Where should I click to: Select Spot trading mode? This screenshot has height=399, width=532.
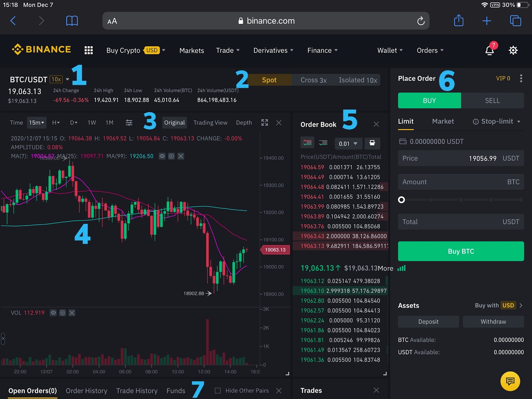269,80
